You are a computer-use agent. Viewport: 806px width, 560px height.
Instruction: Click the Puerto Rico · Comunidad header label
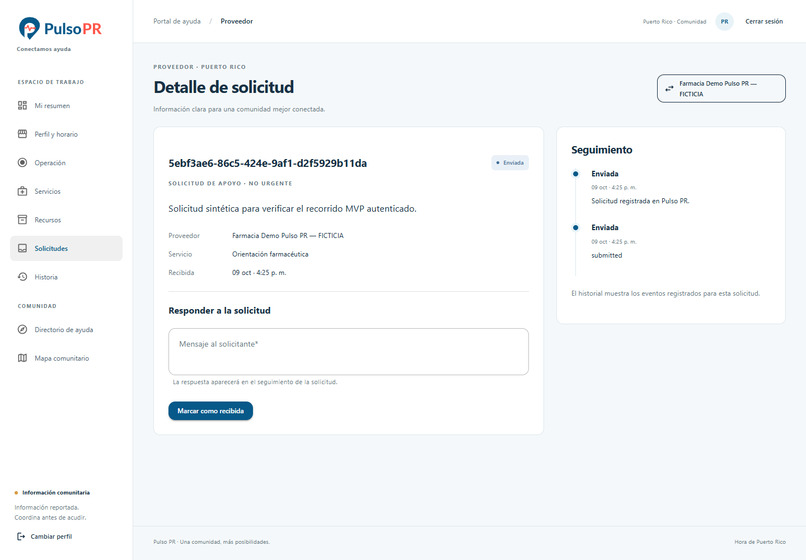coord(674,22)
